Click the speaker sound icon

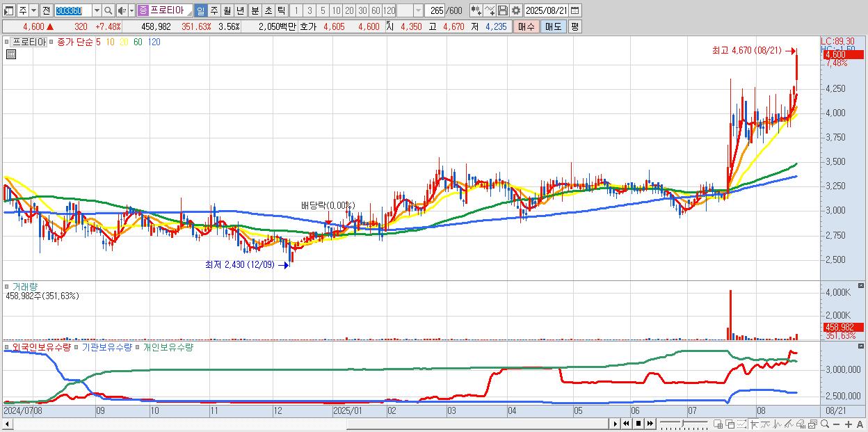122,10
